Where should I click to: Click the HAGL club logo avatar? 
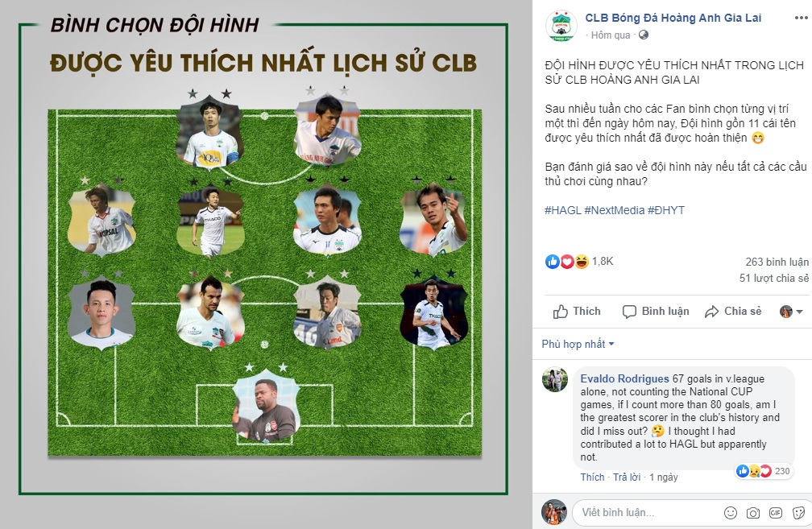[561, 26]
